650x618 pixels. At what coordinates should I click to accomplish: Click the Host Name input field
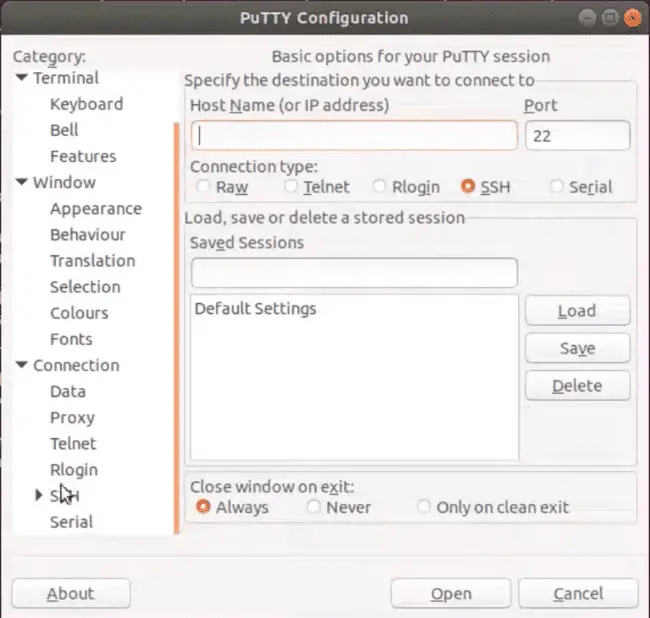coord(354,136)
